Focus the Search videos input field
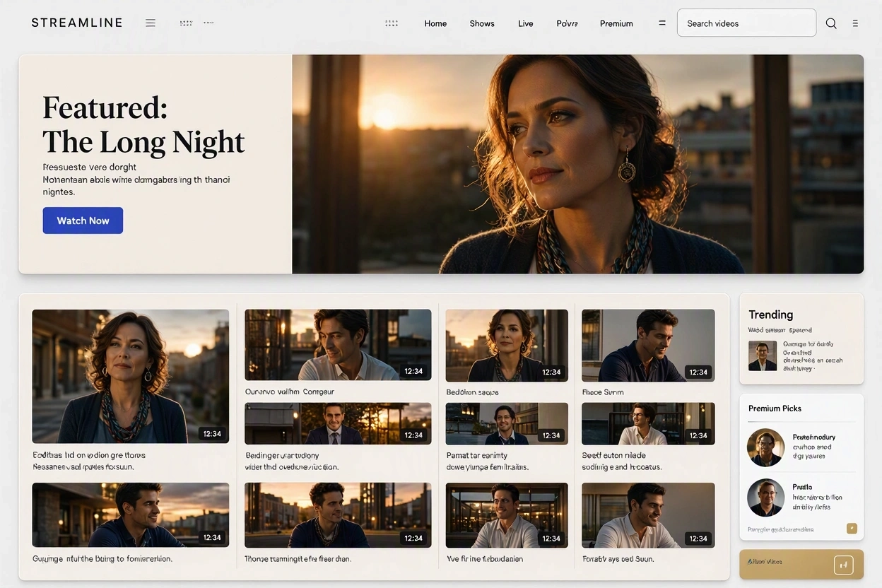Screen dimensions: 882x588 pyautogui.click(x=746, y=23)
